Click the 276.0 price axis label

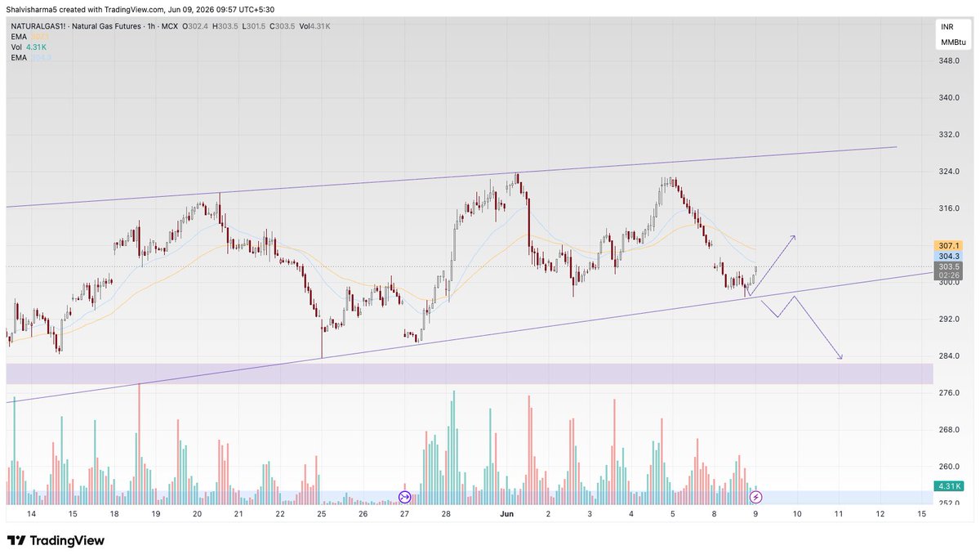949,393
